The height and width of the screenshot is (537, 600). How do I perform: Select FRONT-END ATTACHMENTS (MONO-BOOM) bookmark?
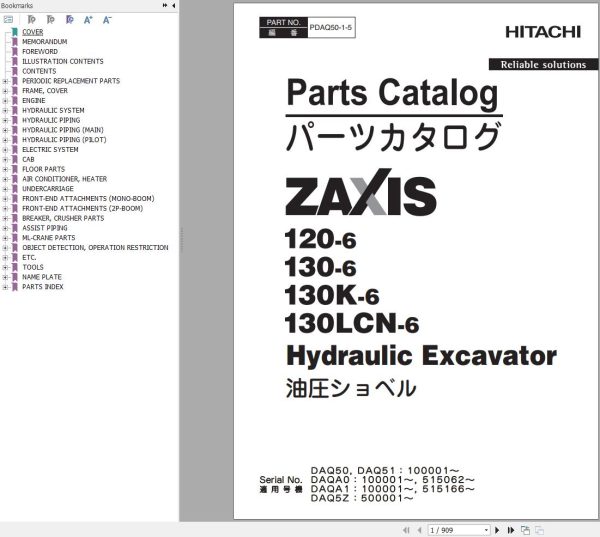pos(88,199)
